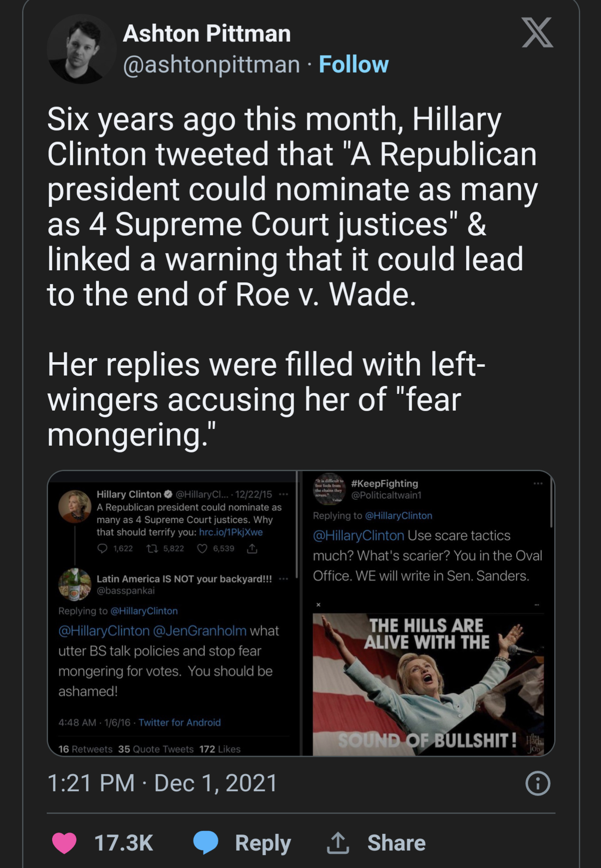View the 17.3K likes count
This screenshot has height=868, width=601.
coord(124,843)
